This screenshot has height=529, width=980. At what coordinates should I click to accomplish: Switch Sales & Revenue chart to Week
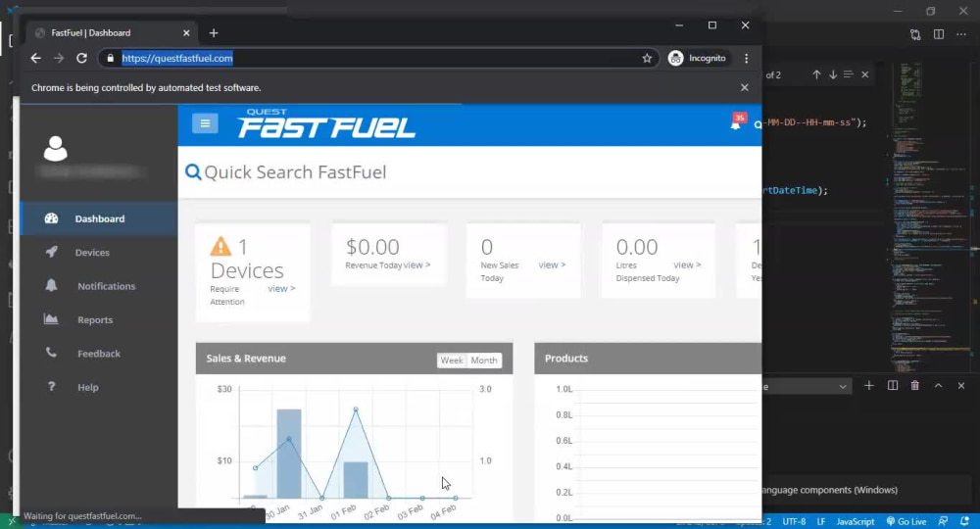pos(451,361)
